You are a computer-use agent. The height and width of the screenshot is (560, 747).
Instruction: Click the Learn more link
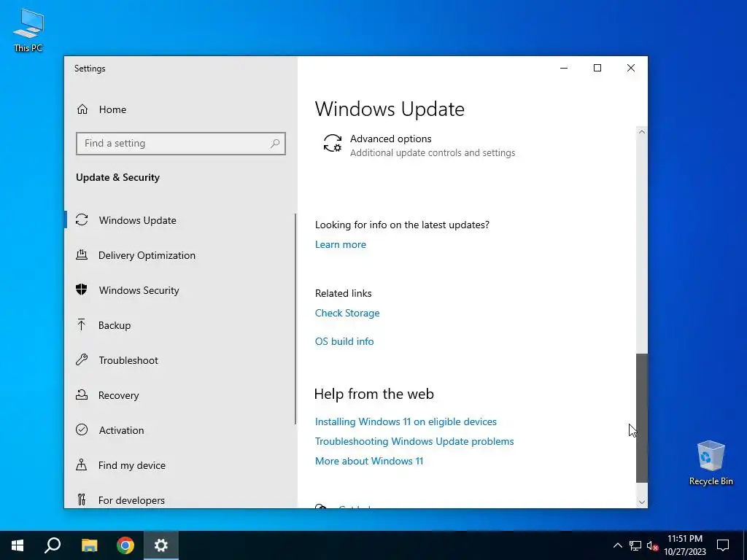[x=341, y=244]
